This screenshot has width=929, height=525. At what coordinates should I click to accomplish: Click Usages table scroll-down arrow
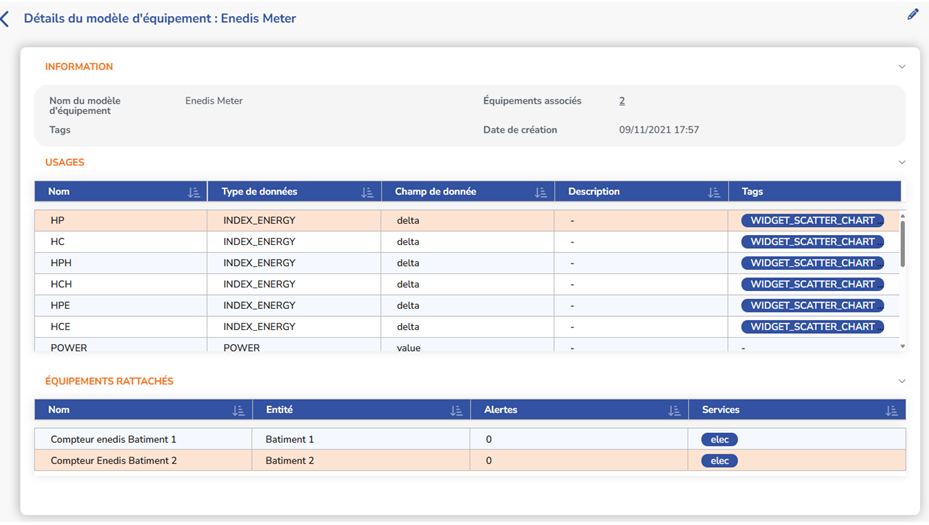click(902, 346)
